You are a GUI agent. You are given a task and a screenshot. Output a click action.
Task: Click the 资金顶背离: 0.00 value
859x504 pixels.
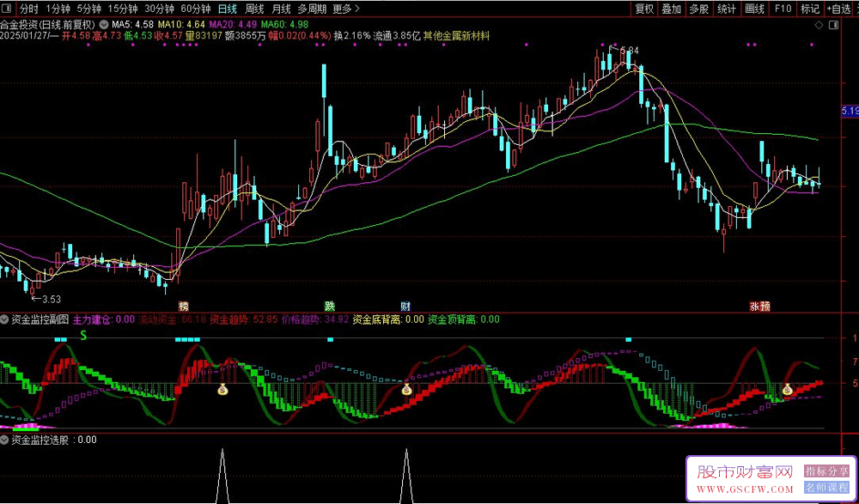[x=464, y=319]
